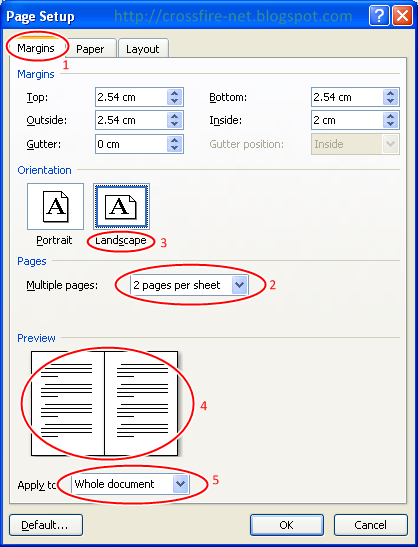Close the Page Setup dialog
This screenshot has height=547, width=418.
(x=402, y=16)
